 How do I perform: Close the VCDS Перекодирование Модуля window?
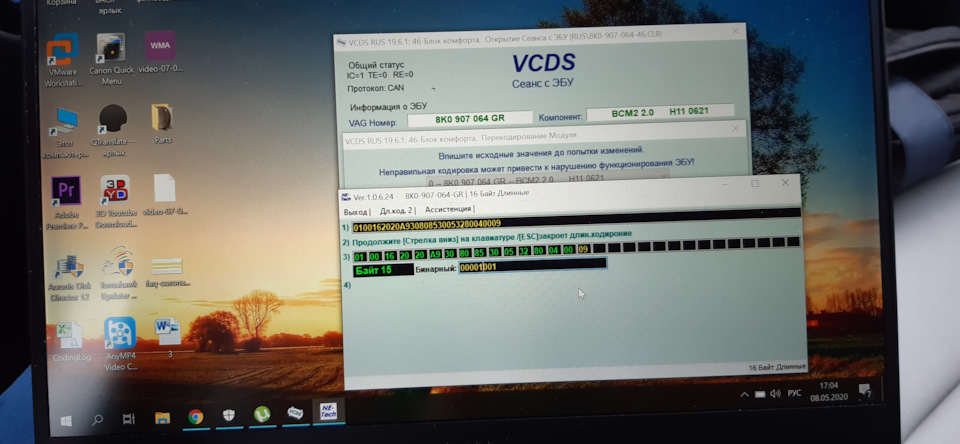coord(735,129)
